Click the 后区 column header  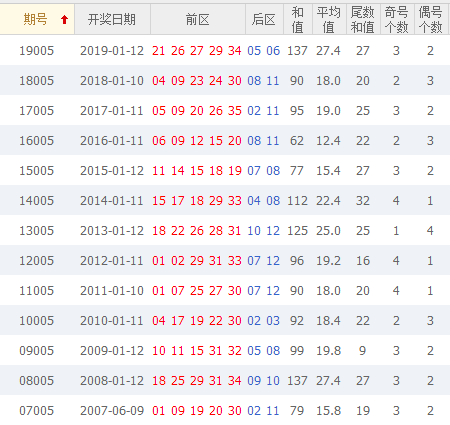pyautogui.click(x=264, y=19)
